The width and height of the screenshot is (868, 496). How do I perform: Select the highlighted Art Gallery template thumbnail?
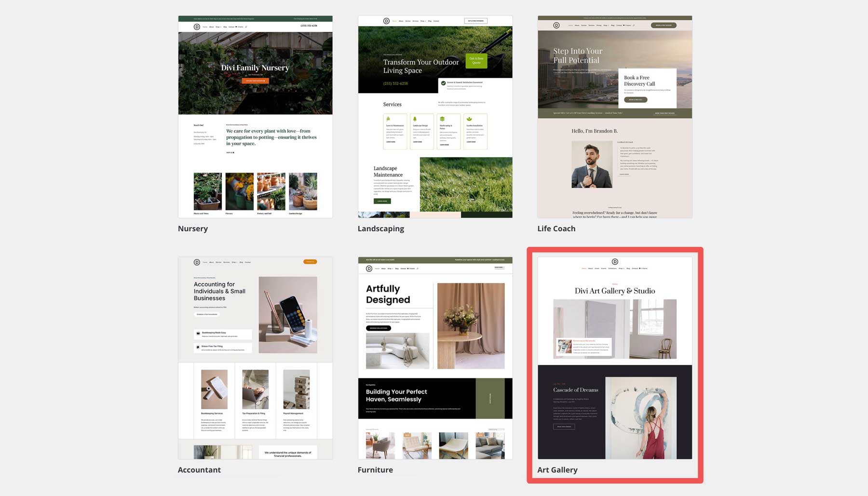[614, 364]
